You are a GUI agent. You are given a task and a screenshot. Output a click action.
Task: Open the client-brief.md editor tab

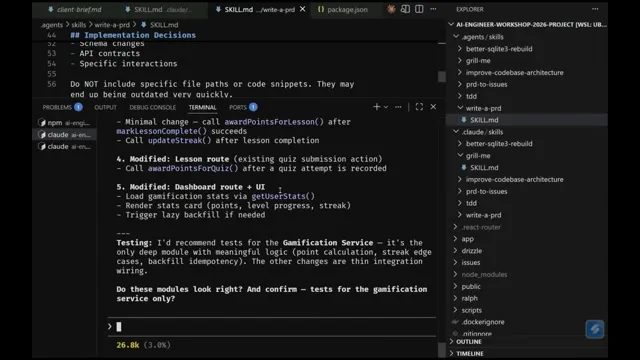(75, 9)
